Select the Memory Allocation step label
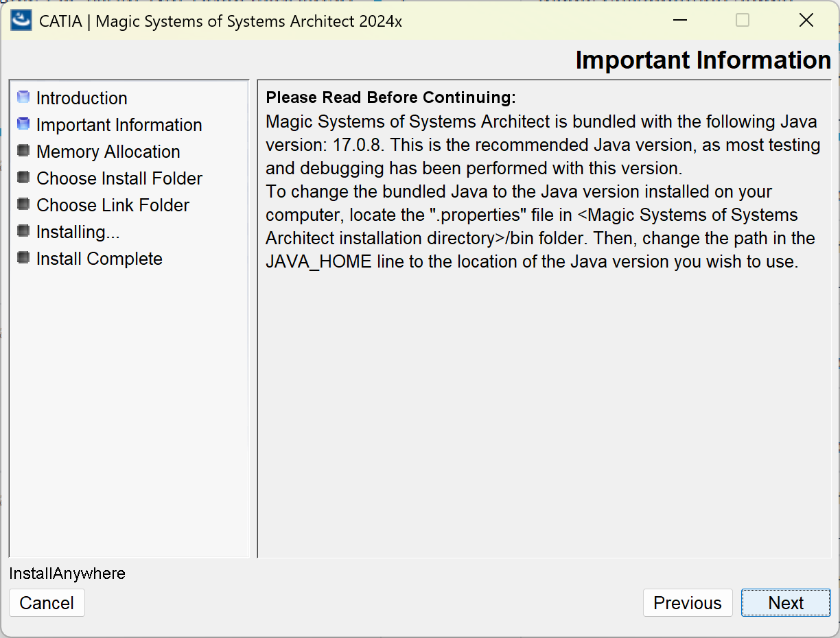This screenshot has height=638, width=840. (108, 152)
